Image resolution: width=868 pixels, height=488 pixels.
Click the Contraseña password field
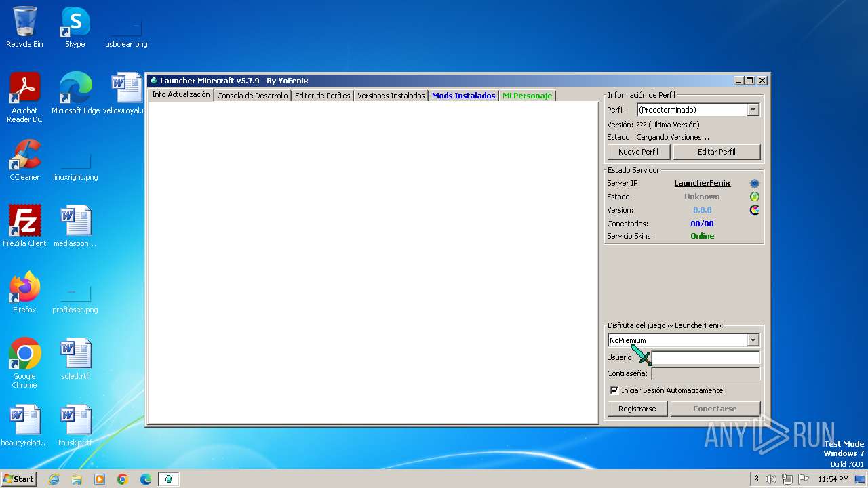(x=706, y=373)
